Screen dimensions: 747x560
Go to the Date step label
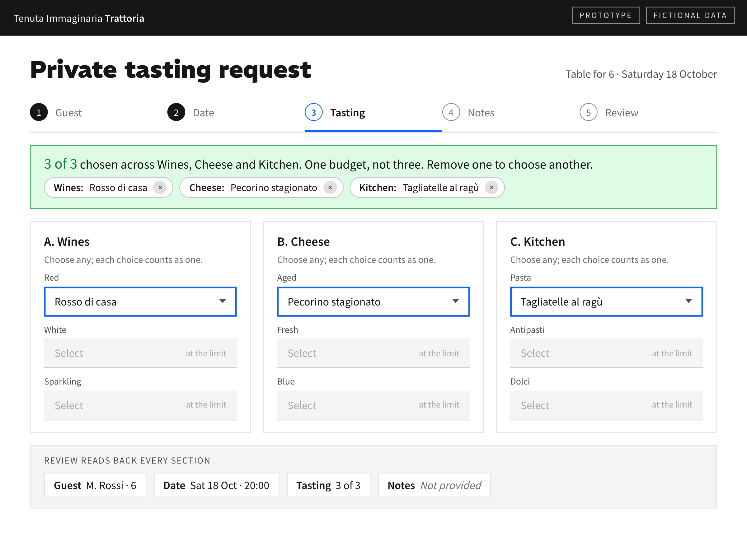[203, 113]
